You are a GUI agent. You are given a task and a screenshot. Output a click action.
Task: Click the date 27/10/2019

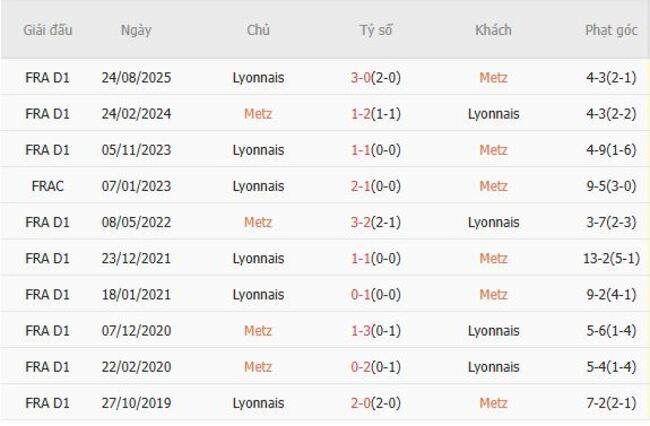(136, 402)
